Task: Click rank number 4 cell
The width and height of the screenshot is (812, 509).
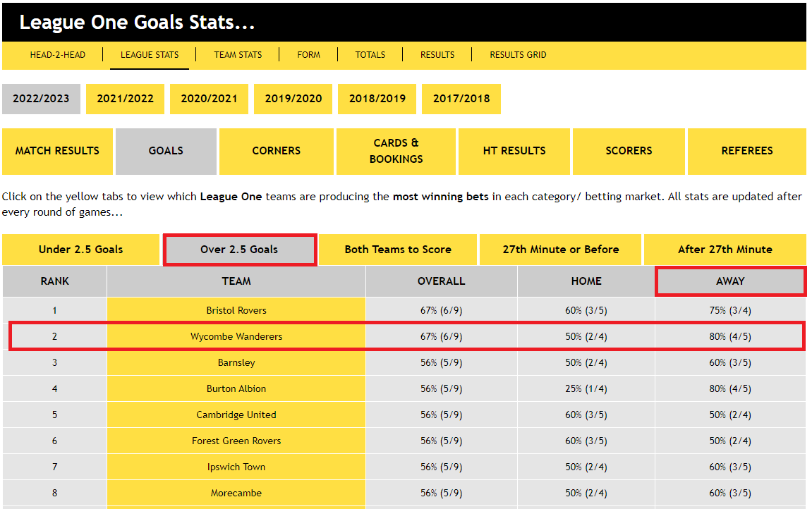Action: click(55, 388)
